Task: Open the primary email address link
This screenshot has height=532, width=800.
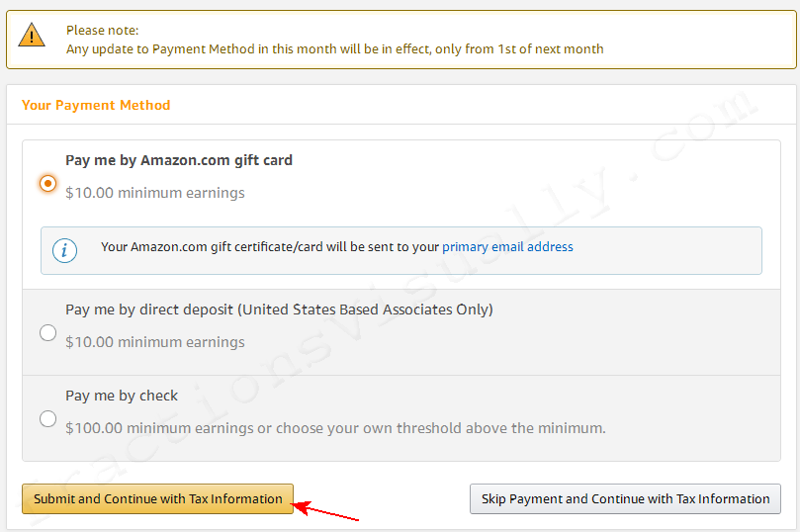Action: [507, 247]
